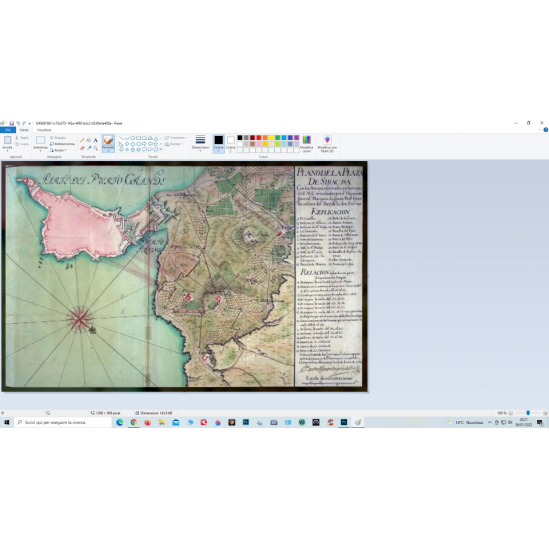Open the Ruota rotate dropdown
The height and width of the screenshot is (549, 549).
point(58,150)
